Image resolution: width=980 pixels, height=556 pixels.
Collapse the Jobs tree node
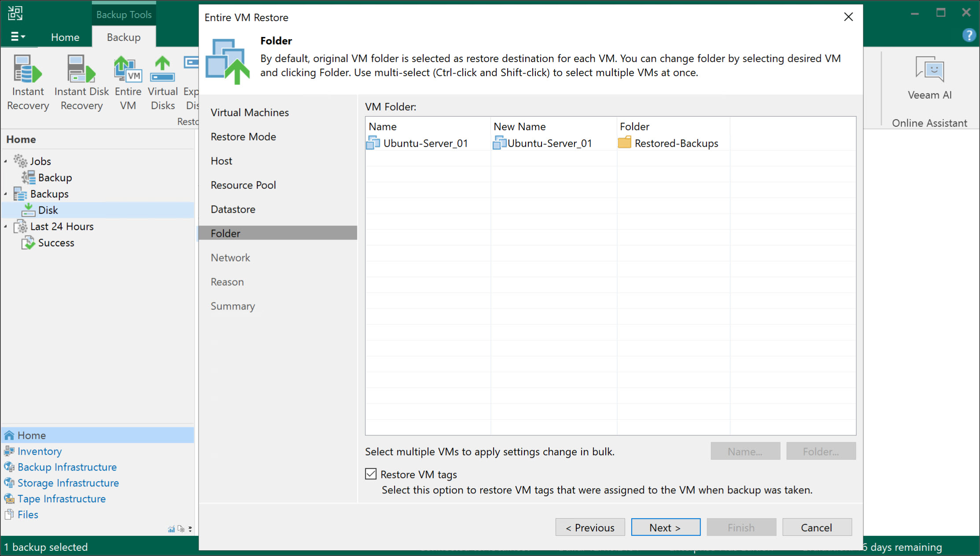pos(6,161)
